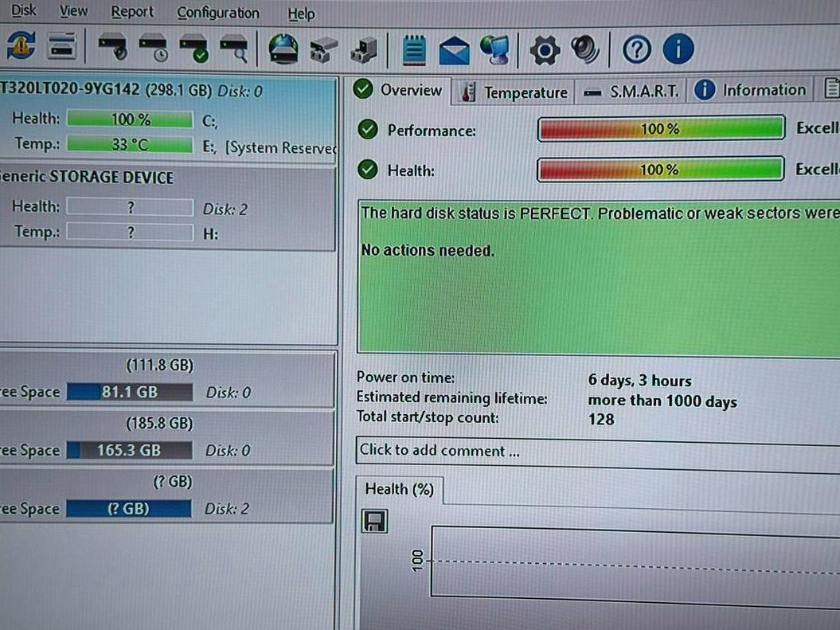Viewport: 840px width, 630px height.
Task: Save the health graph with floppy icon
Action: [x=374, y=522]
